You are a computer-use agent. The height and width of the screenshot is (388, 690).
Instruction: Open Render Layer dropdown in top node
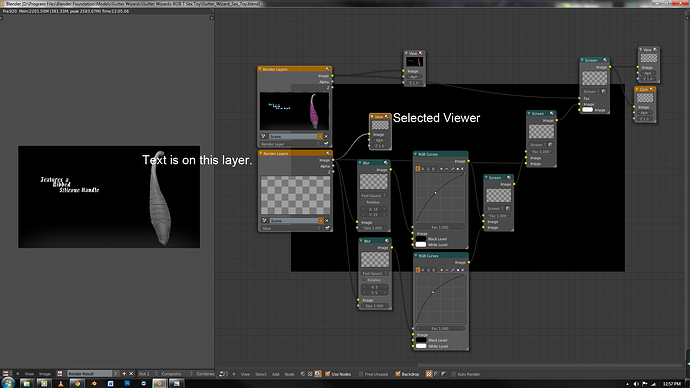(290, 144)
